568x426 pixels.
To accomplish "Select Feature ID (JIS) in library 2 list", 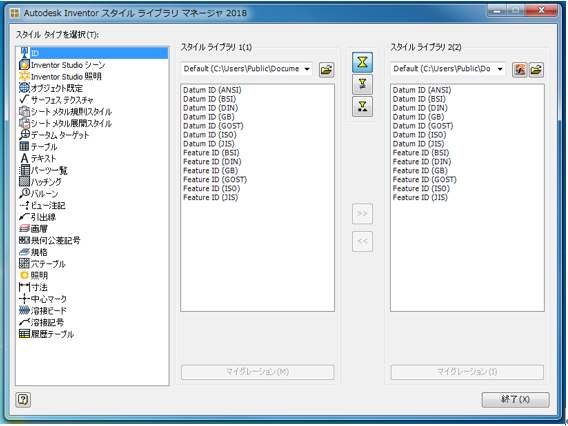I will (x=420, y=197).
